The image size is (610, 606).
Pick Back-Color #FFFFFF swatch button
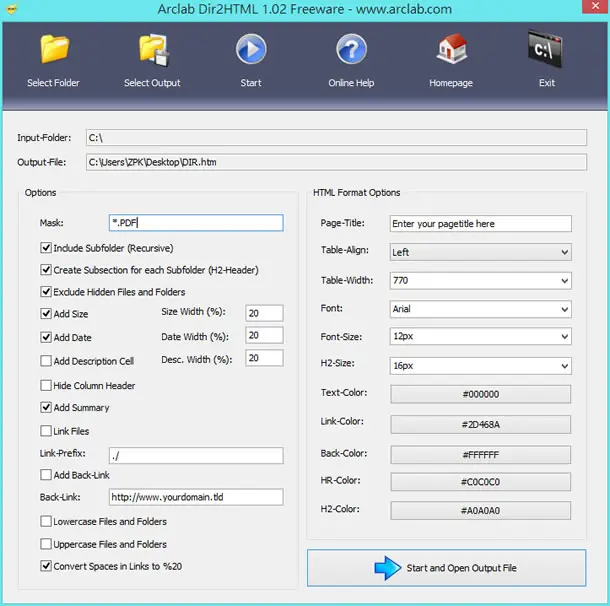[x=480, y=454]
